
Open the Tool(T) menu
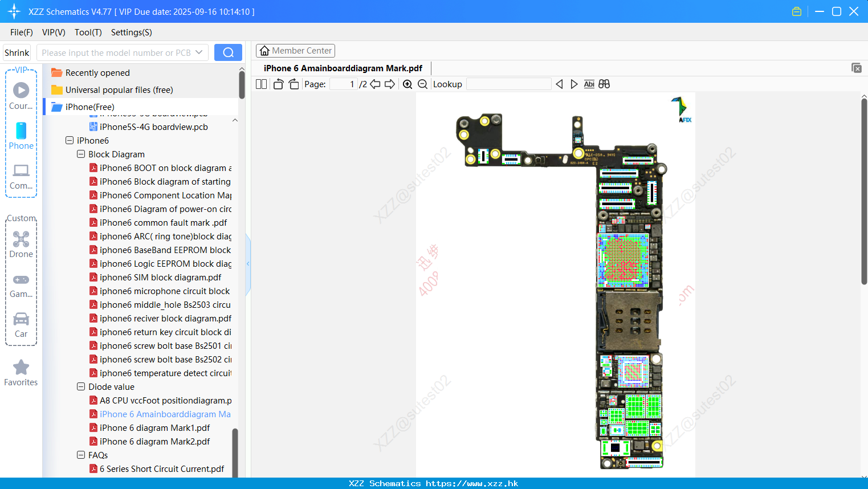tap(88, 32)
